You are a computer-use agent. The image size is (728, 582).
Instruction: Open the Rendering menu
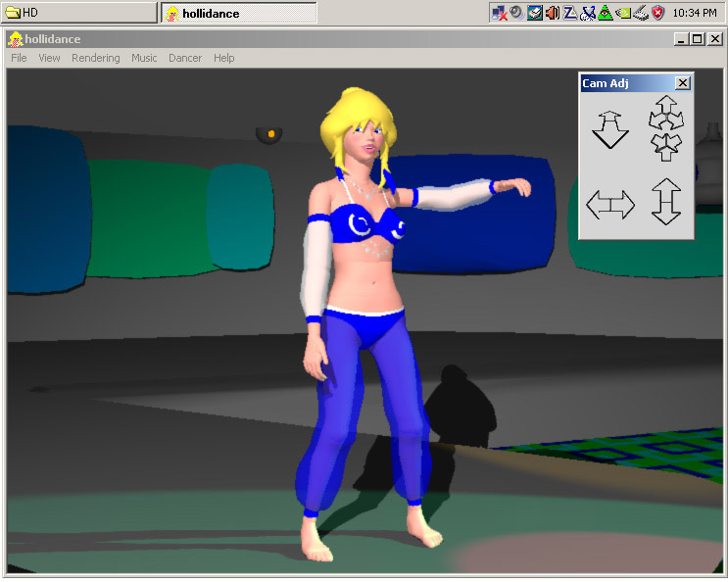[x=96, y=58]
